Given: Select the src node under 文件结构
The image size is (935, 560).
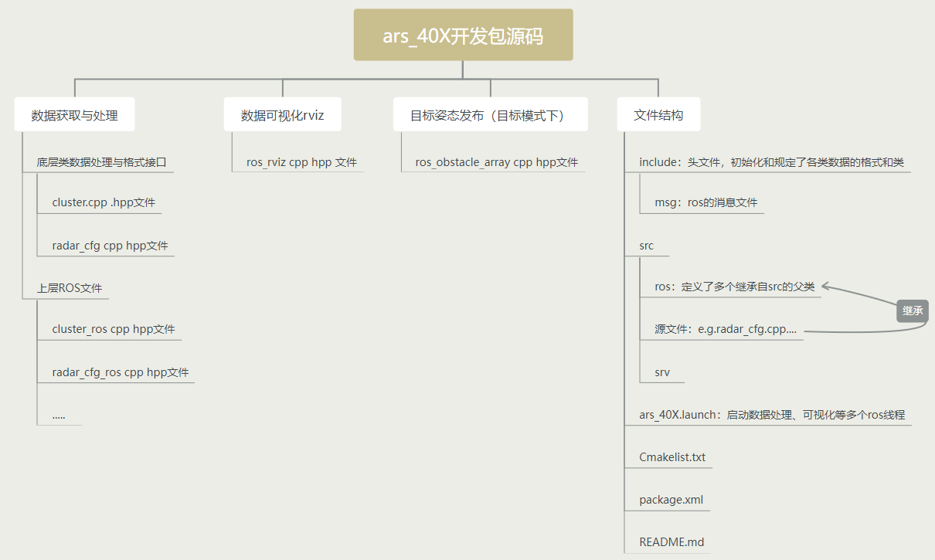Looking at the screenshot, I should (x=646, y=245).
